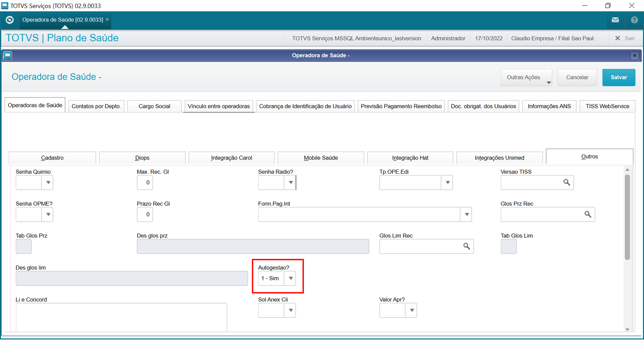Click the TOTVS logo home icon
The height and width of the screenshot is (340, 644).
click(x=10, y=20)
